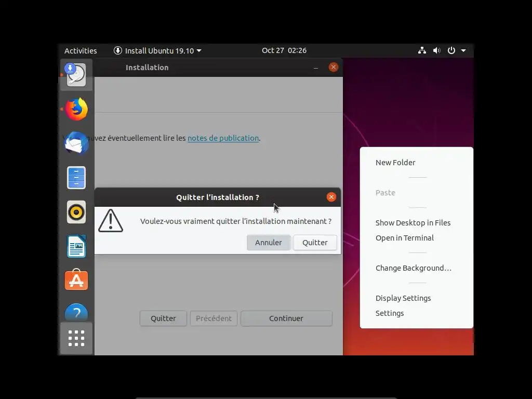This screenshot has width=532, height=399.
Task: Click the Quitter l'installation ? title text
Action: click(218, 197)
